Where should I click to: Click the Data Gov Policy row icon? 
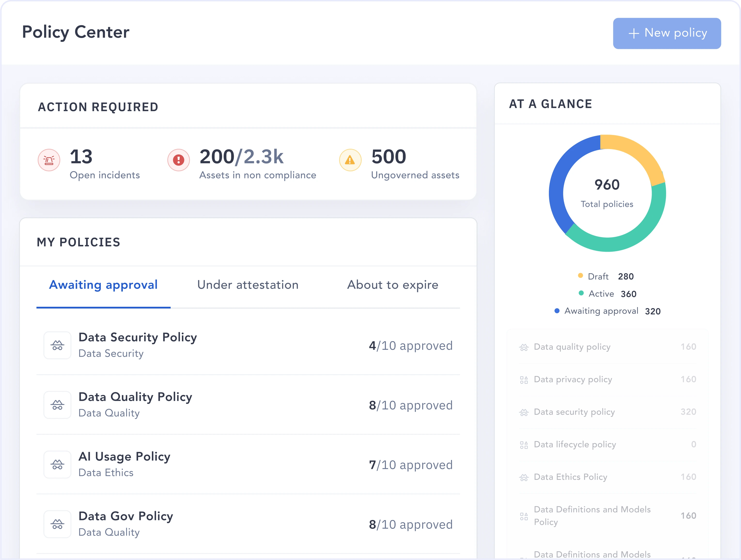pos(57,524)
